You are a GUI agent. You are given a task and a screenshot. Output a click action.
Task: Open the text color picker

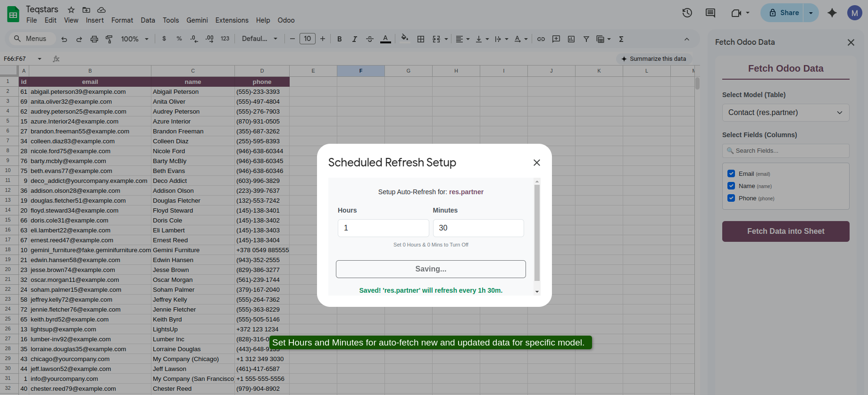(385, 39)
